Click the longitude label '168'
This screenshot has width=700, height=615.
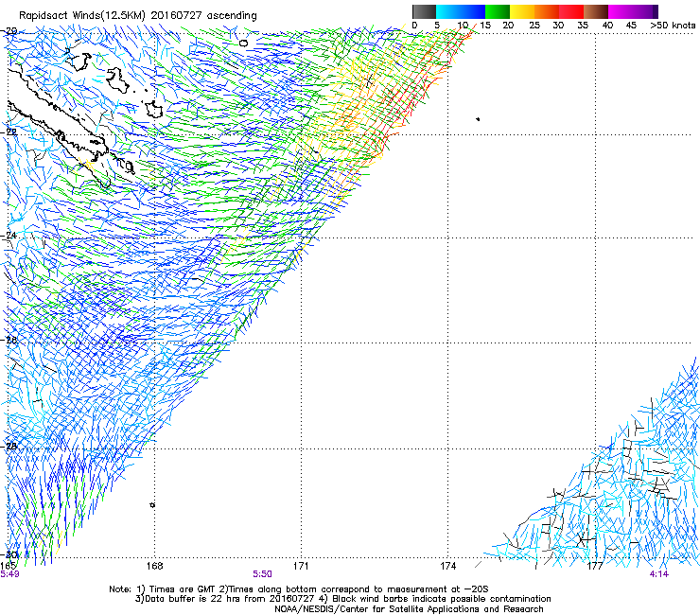tap(154, 566)
